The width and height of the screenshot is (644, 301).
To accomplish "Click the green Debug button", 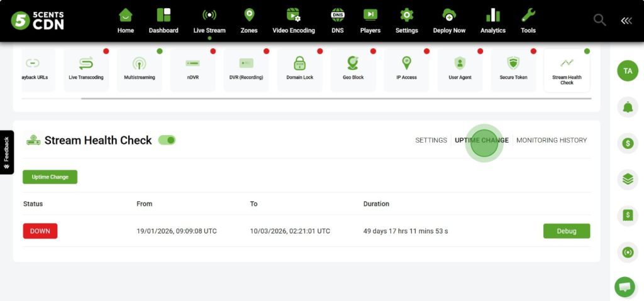I will click(x=566, y=231).
